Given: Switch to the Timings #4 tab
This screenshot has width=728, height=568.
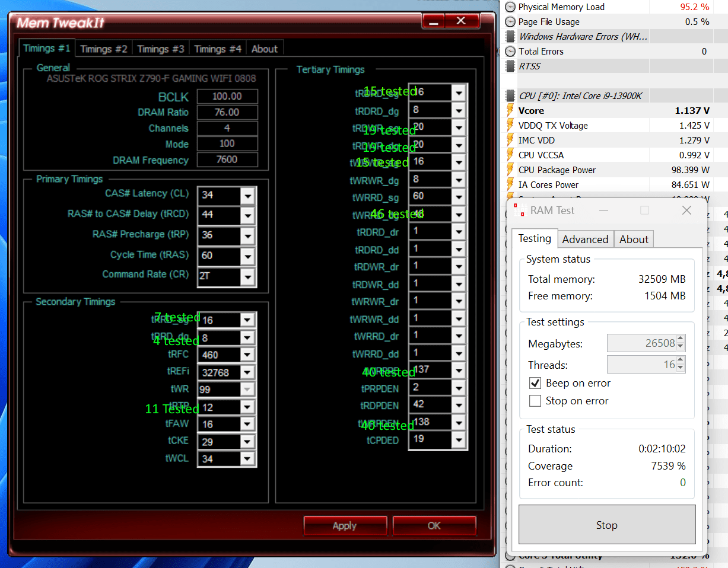Looking at the screenshot, I should pyautogui.click(x=218, y=49).
